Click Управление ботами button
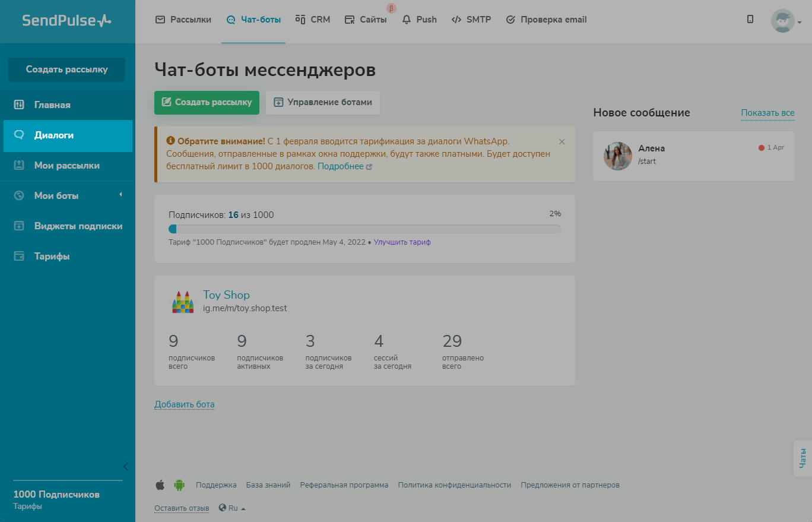 323,102
